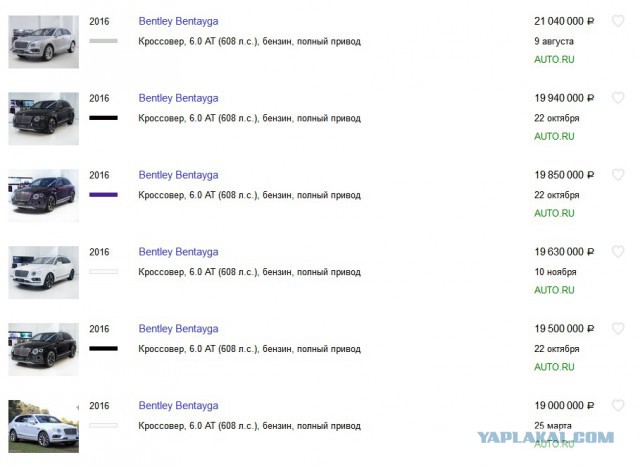
Task: Toggle favorite heart for 19 500 000 ₽ listing
Action: click(618, 329)
